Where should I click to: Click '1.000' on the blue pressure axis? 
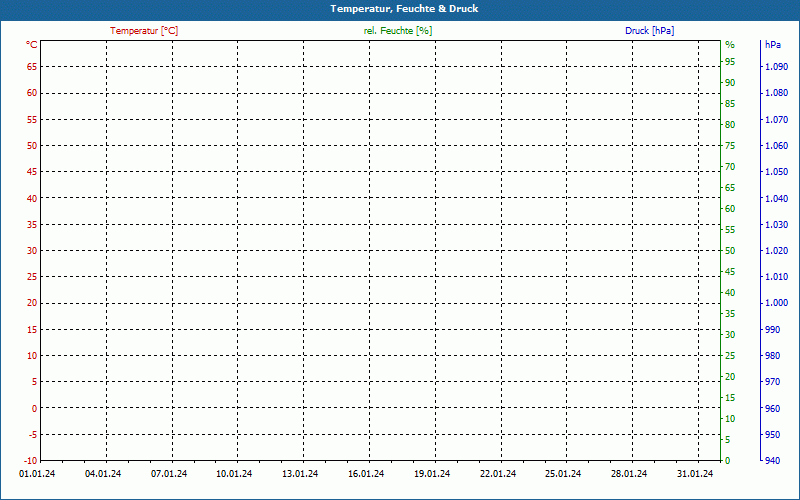777,303
